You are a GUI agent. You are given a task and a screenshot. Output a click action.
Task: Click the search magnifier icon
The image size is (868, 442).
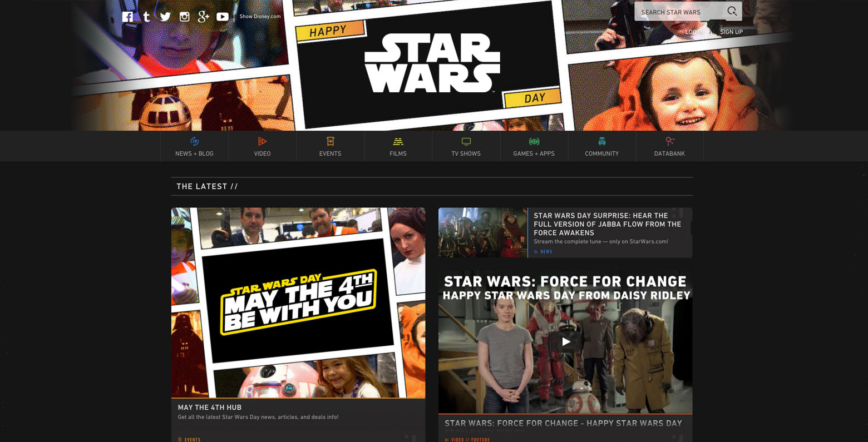pos(732,11)
